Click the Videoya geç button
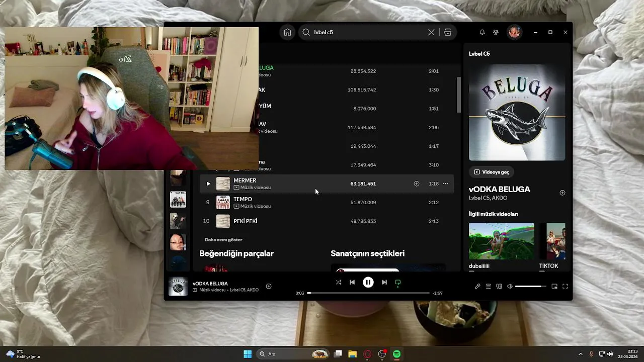This screenshot has width=644, height=362. pos(492,172)
